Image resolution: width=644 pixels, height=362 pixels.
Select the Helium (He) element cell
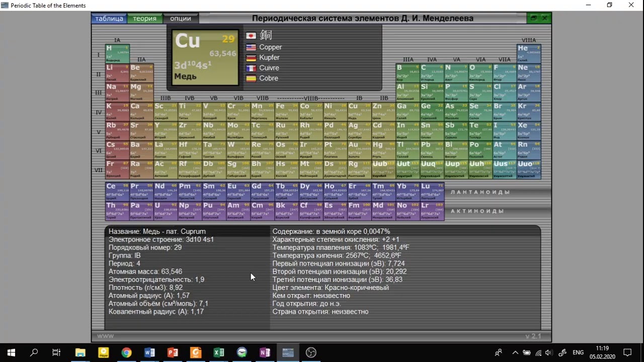[x=529, y=53]
